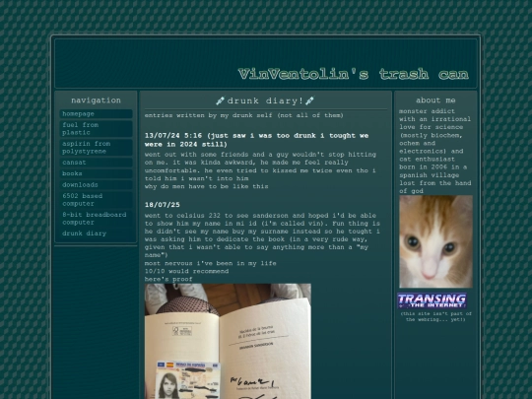Click the navigation sidebar heading

point(96,100)
